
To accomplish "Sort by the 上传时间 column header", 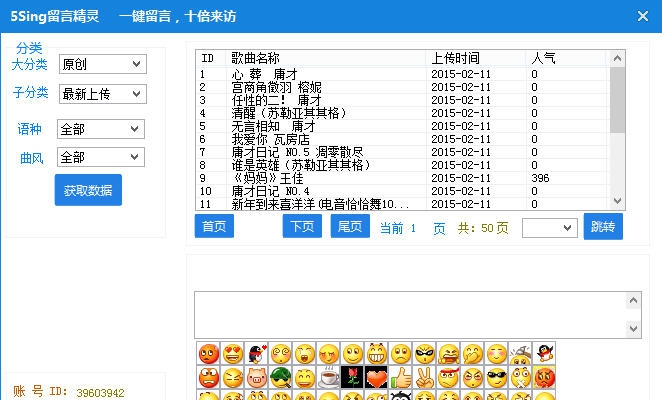I will click(476, 58).
